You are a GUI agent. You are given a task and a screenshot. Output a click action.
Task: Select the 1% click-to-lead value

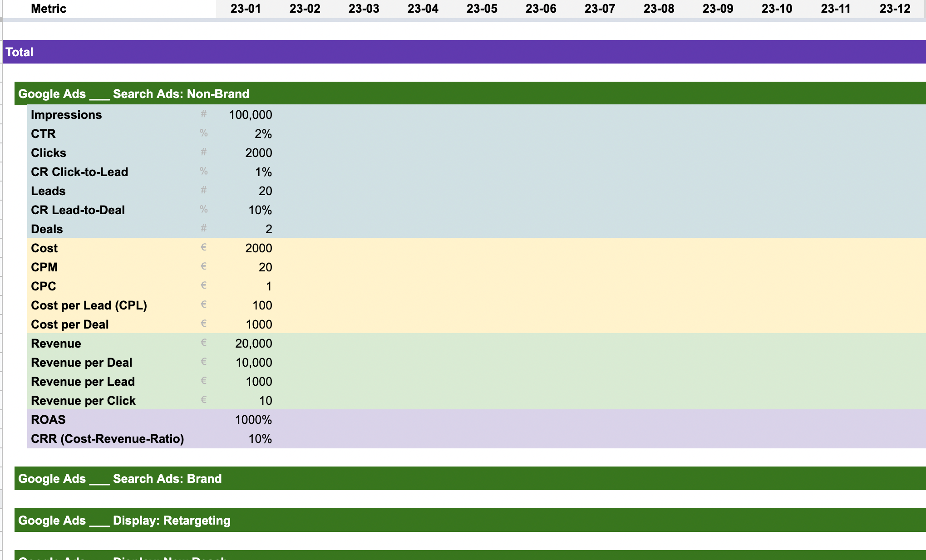(x=263, y=172)
